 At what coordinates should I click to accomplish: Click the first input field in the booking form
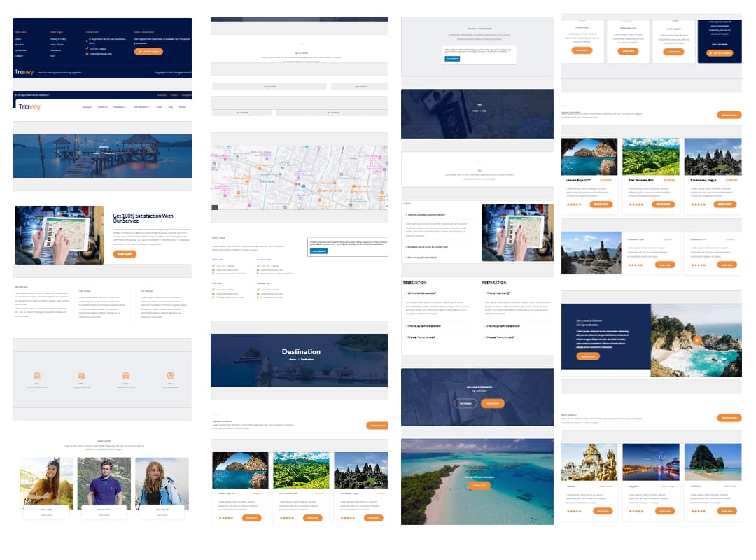click(269, 86)
